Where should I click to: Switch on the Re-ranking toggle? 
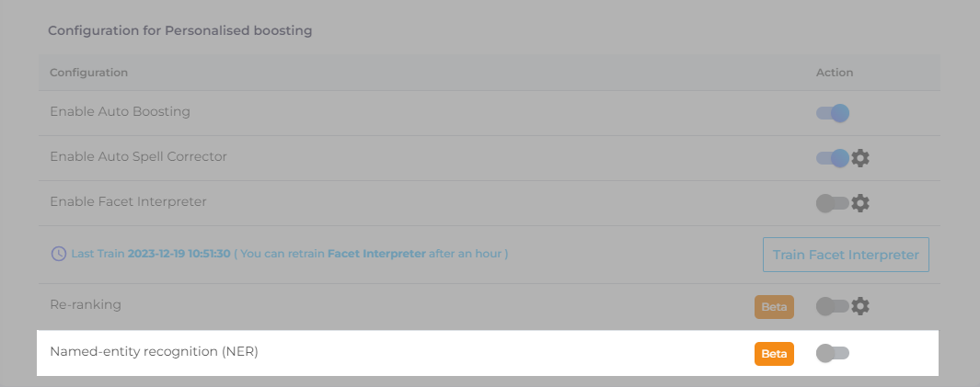click(x=832, y=306)
